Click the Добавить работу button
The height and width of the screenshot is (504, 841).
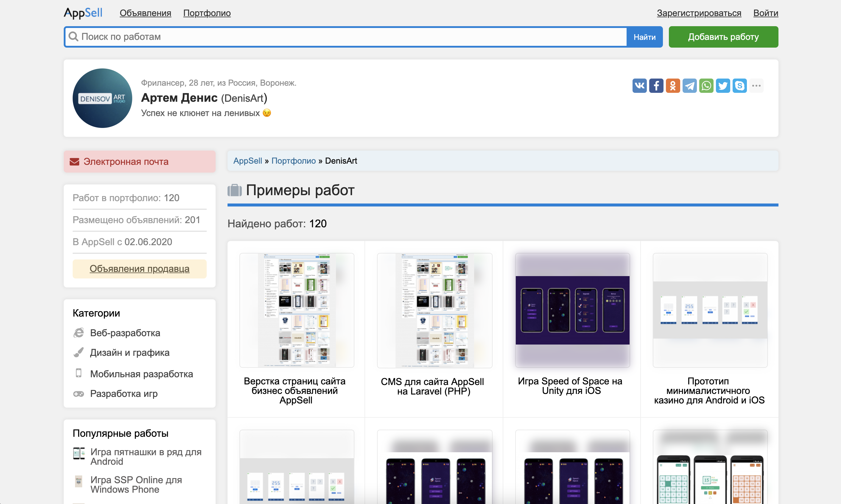pyautogui.click(x=723, y=37)
